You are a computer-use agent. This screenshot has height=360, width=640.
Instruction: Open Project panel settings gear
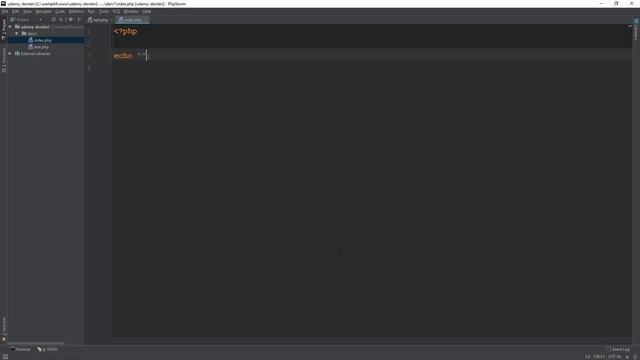[71, 19]
